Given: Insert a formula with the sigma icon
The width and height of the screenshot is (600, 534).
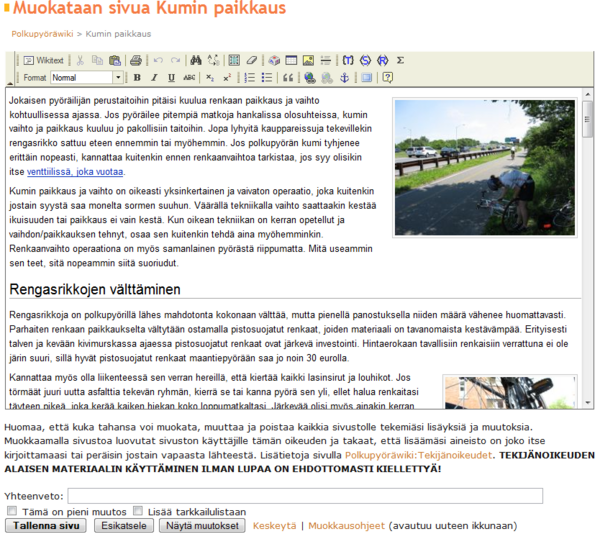Looking at the screenshot, I should coord(400,60).
